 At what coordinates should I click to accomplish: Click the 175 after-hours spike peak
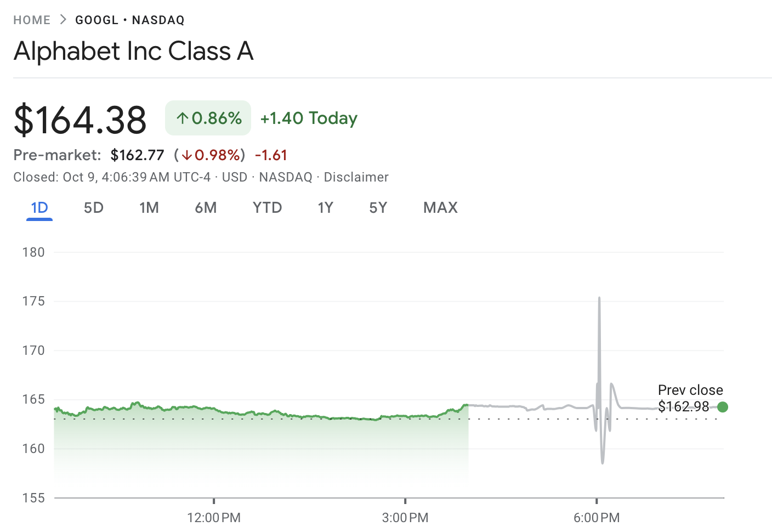tap(599, 298)
